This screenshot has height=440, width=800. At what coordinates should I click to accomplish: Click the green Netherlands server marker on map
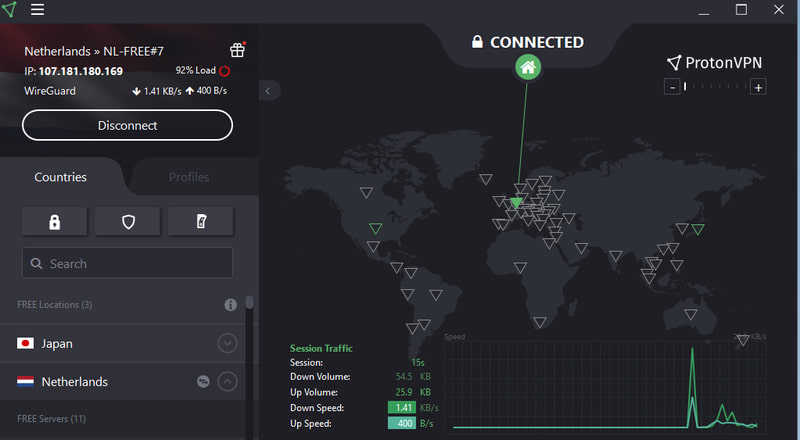click(516, 203)
